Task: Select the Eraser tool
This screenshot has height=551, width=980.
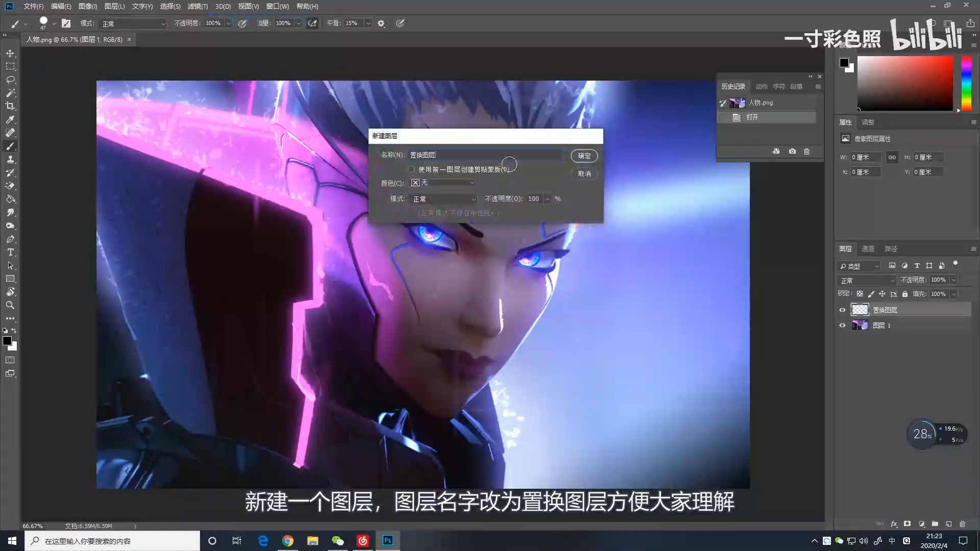Action: click(10, 186)
